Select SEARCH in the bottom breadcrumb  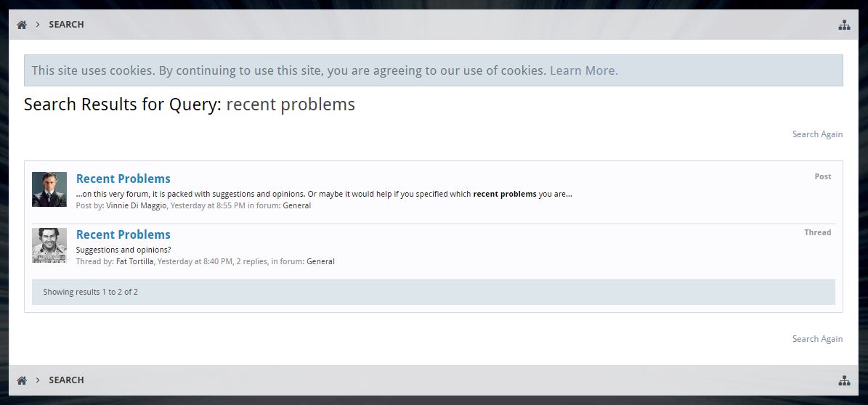tap(66, 380)
